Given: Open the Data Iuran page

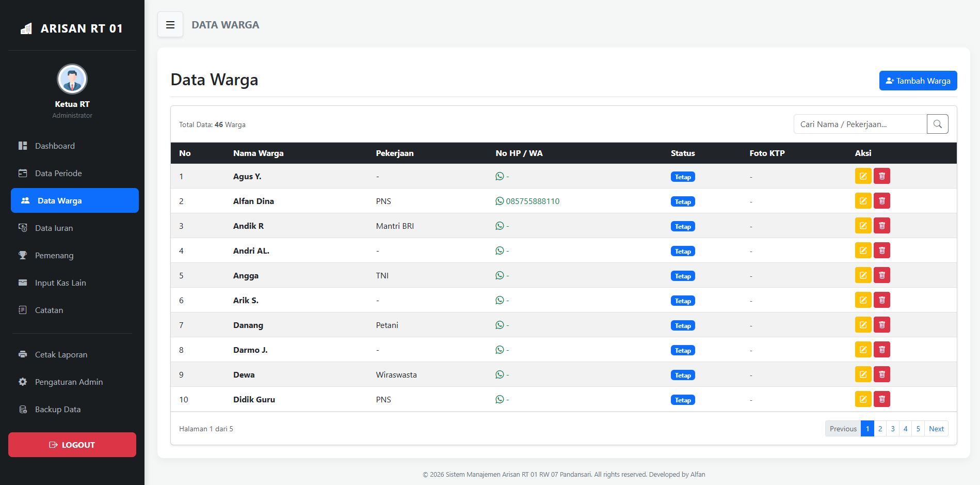Looking at the screenshot, I should pyautogui.click(x=54, y=228).
